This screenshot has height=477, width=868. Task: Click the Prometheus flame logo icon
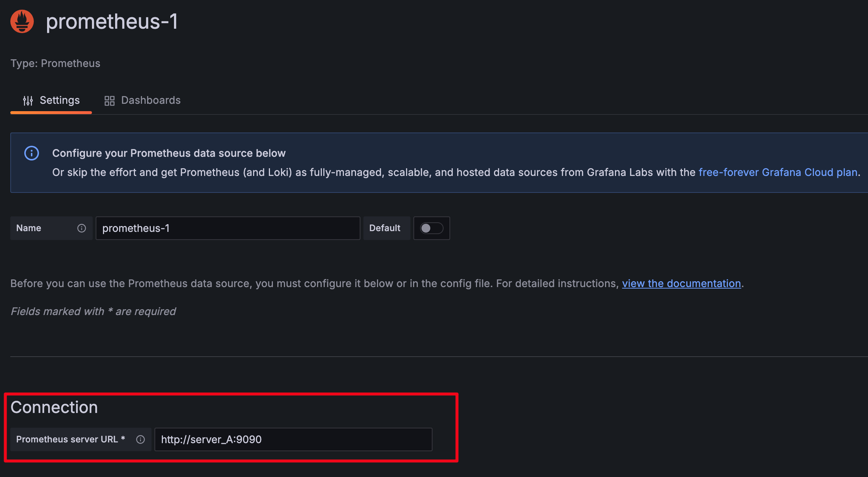[22, 21]
